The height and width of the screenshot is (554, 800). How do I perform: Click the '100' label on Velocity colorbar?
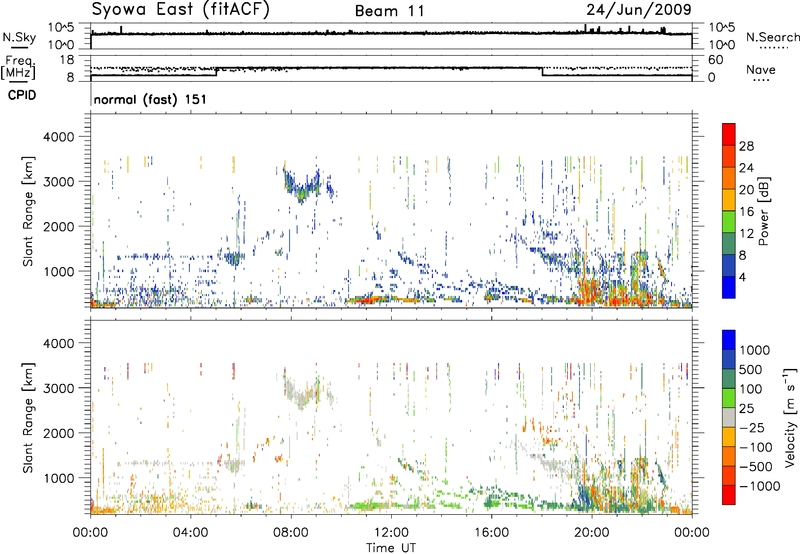pyautogui.click(x=751, y=389)
